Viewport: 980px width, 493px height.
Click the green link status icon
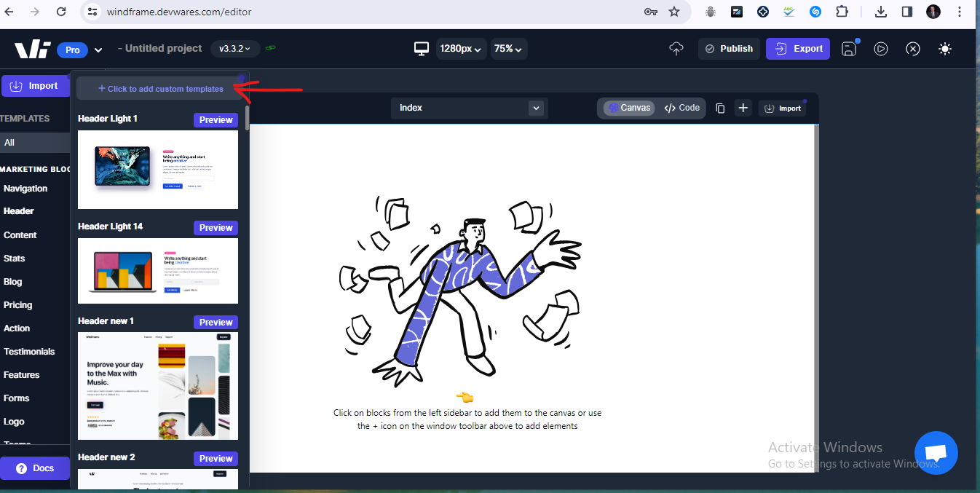[x=271, y=48]
